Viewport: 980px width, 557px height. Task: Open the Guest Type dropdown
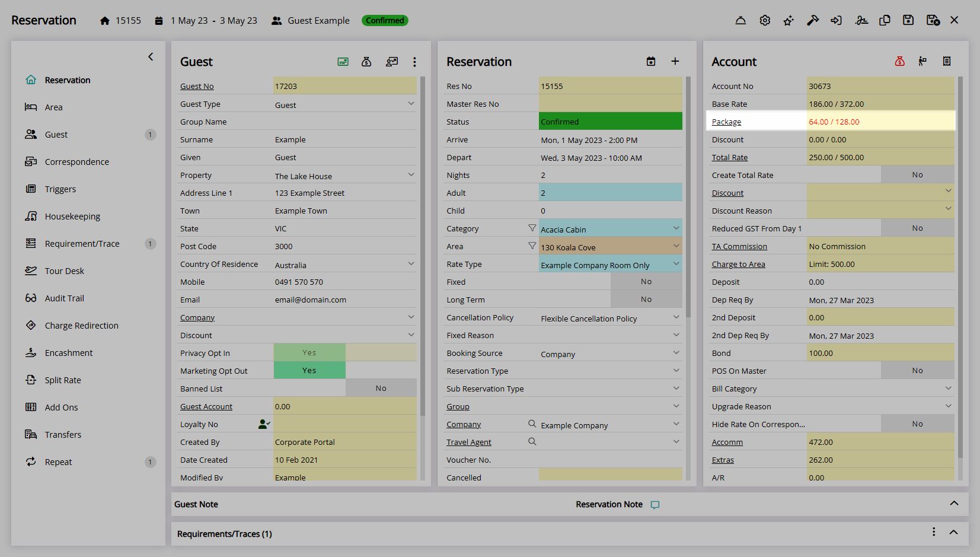pyautogui.click(x=345, y=104)
